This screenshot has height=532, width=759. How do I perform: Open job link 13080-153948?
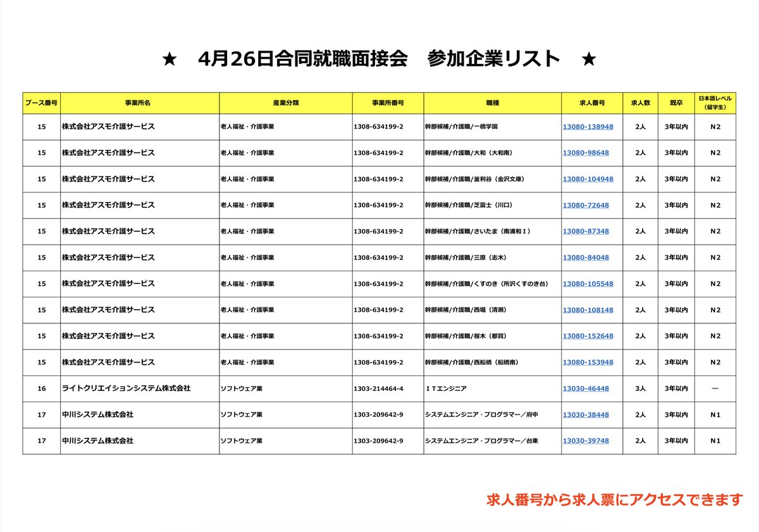pos(588,362)
